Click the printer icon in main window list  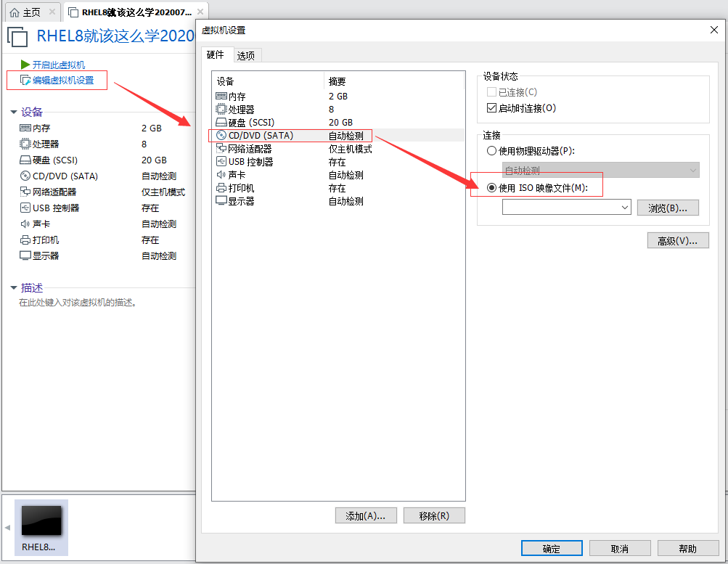(x=25, y=240)
